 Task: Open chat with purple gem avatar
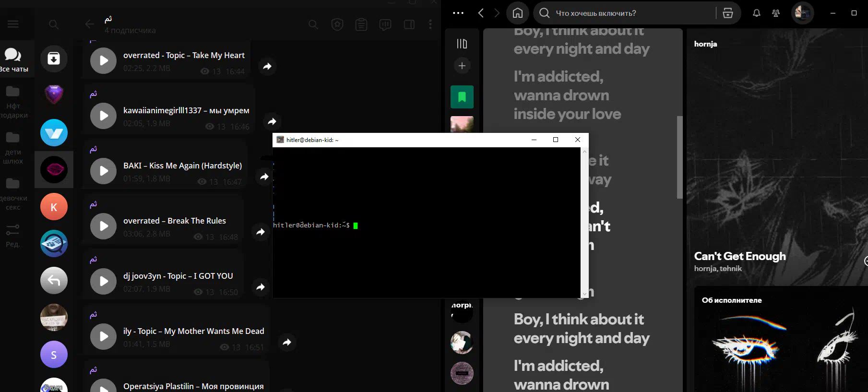(x=54, y=95)
